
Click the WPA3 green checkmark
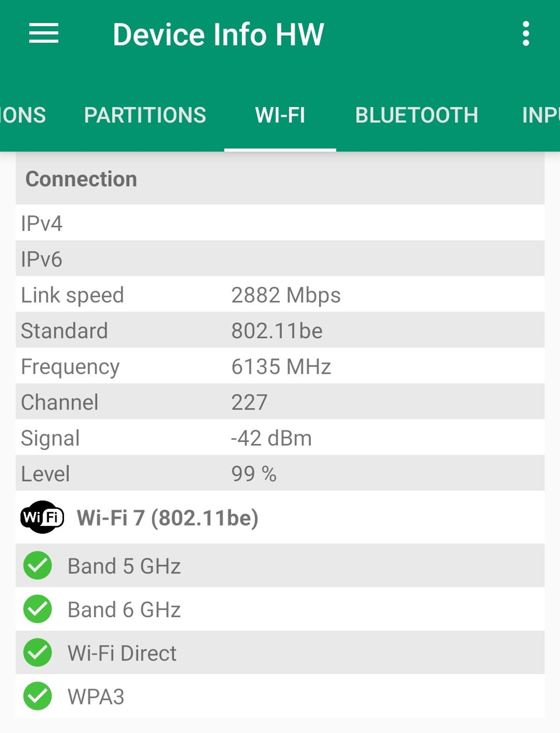pyautogui.click(x=38, y=696)
